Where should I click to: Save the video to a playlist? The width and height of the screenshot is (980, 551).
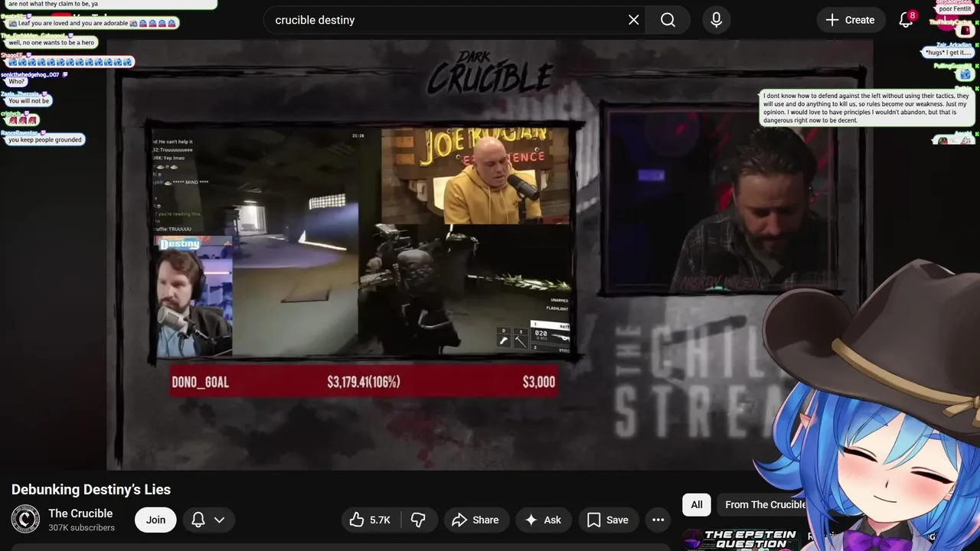[608, 520]
